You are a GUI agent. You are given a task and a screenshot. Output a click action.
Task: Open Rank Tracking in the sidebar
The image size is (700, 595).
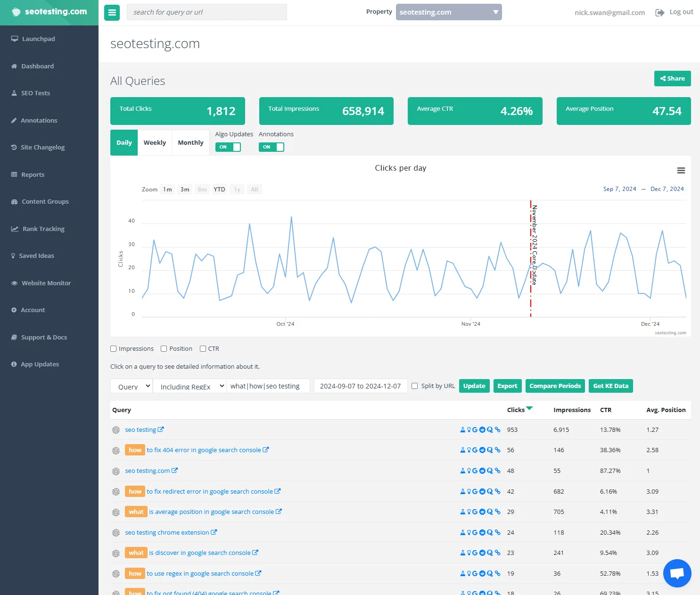click(x=43, y=229)
